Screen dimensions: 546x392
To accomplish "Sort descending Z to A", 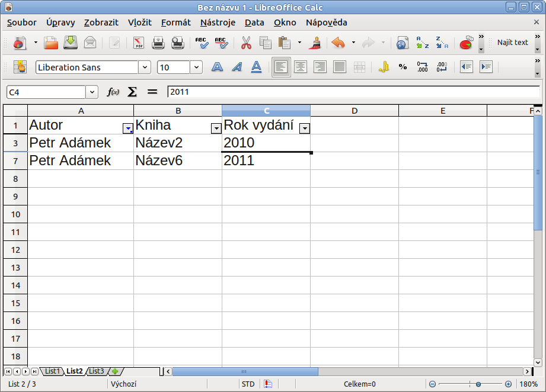I will pos(442,43).
